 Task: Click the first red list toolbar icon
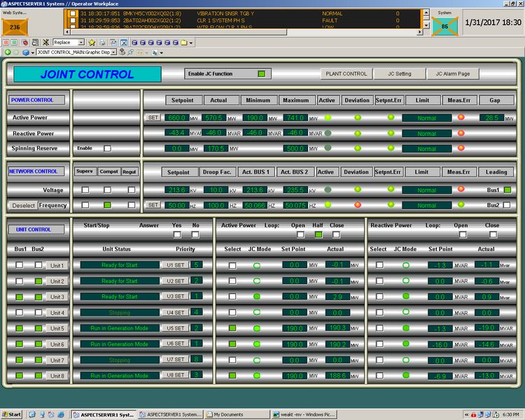pyautogui.click(x=5, y=43)
